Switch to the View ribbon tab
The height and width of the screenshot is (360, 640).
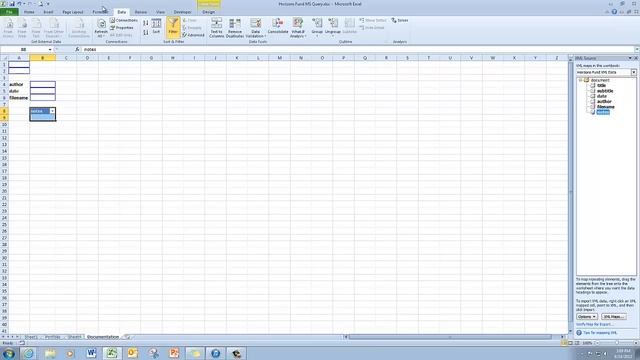tap(160, 12)
